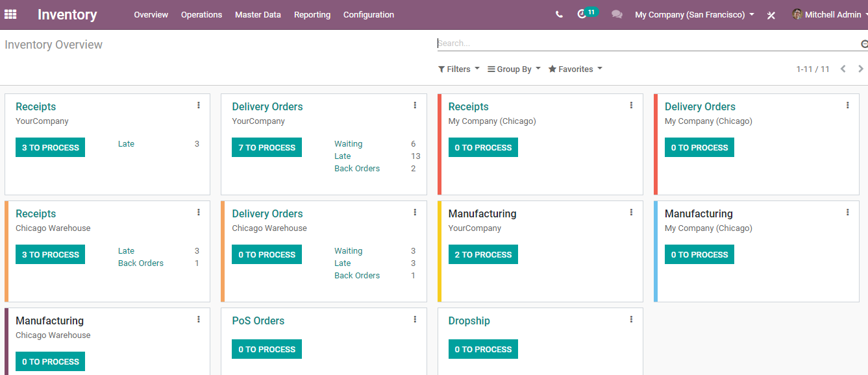Click 0 TO PROCESS on Chicago Warehouse Manufacturing
This screenshot has width=868, height=375.
(x=51, y=361)
